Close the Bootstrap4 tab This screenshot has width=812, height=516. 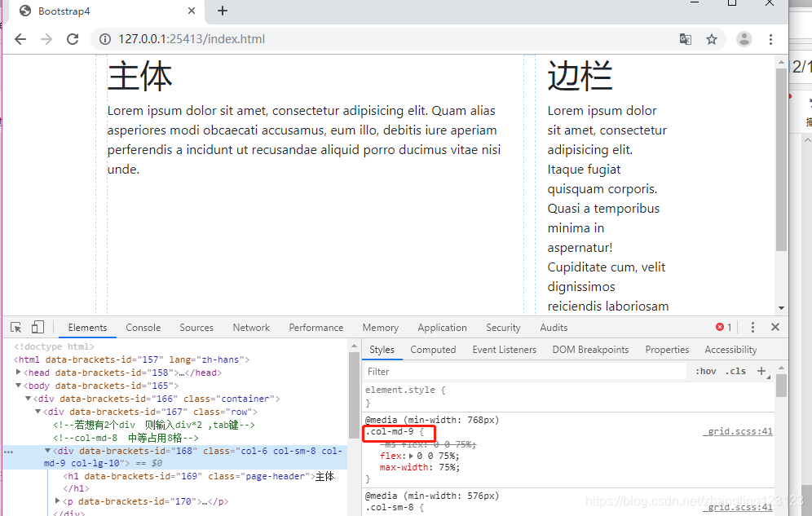click(x=192, y=11)
